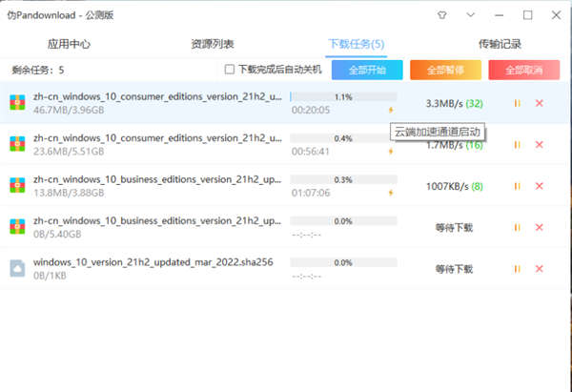Click the 全部取消 button
572x392 pixels.
(x=523, y=70)
